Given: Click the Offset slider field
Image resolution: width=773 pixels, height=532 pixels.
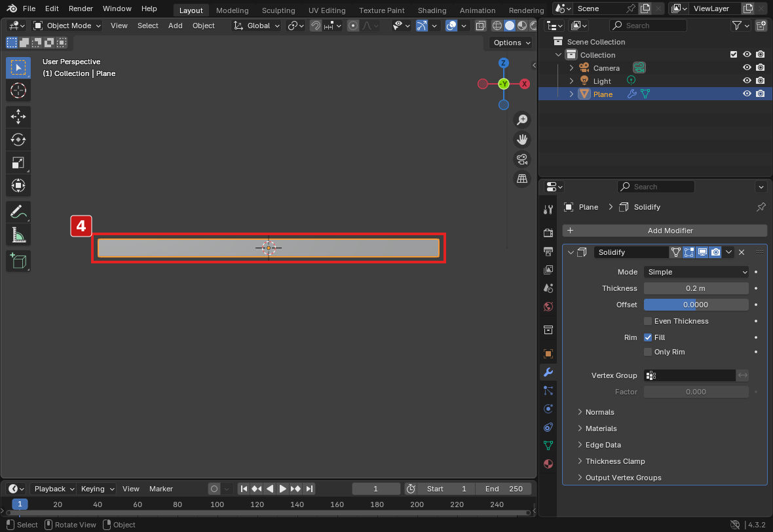Looking at the screenshot, I should click(696, 305).
